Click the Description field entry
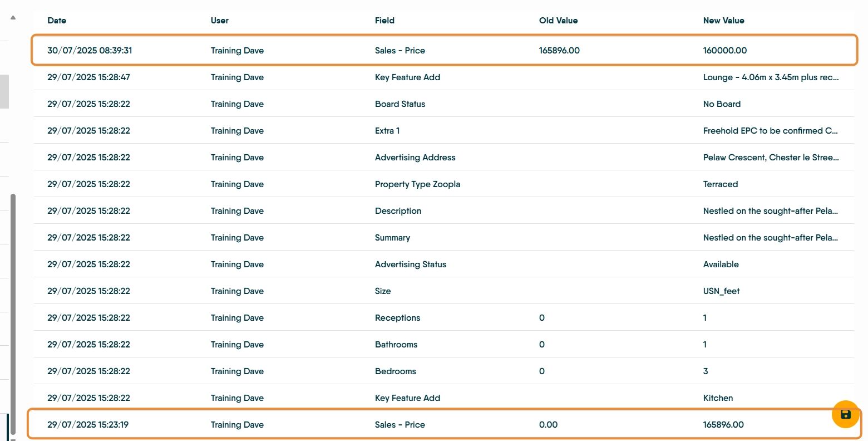This screenshot has height=441, width=868. coord(398,211)
